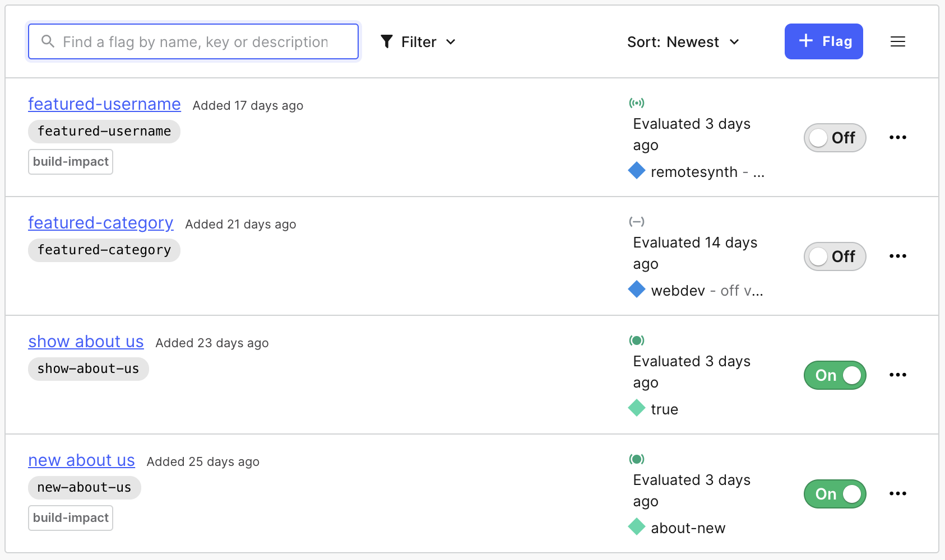
Task: Click the flag search input field
Action: pyautogui.click(x=193, y=41)
